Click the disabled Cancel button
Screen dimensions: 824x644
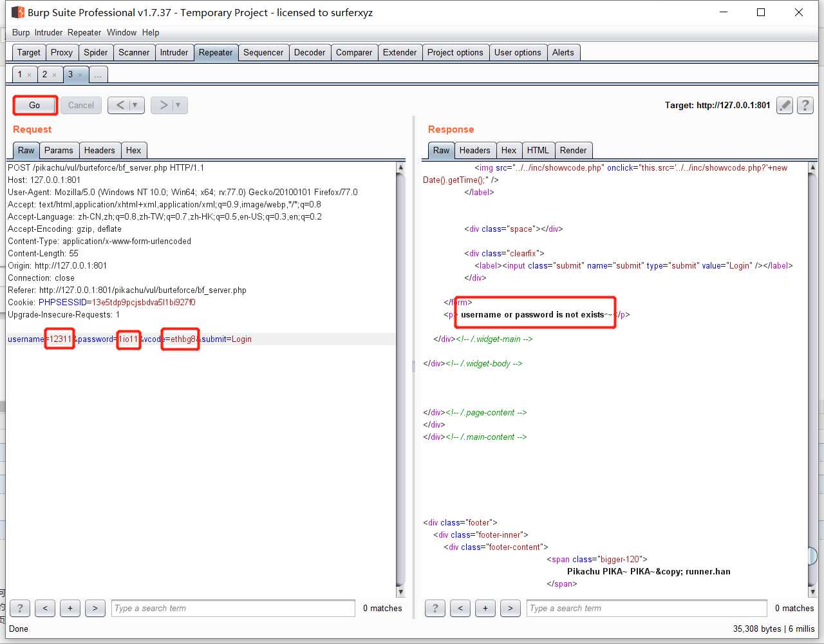[81, 105]
